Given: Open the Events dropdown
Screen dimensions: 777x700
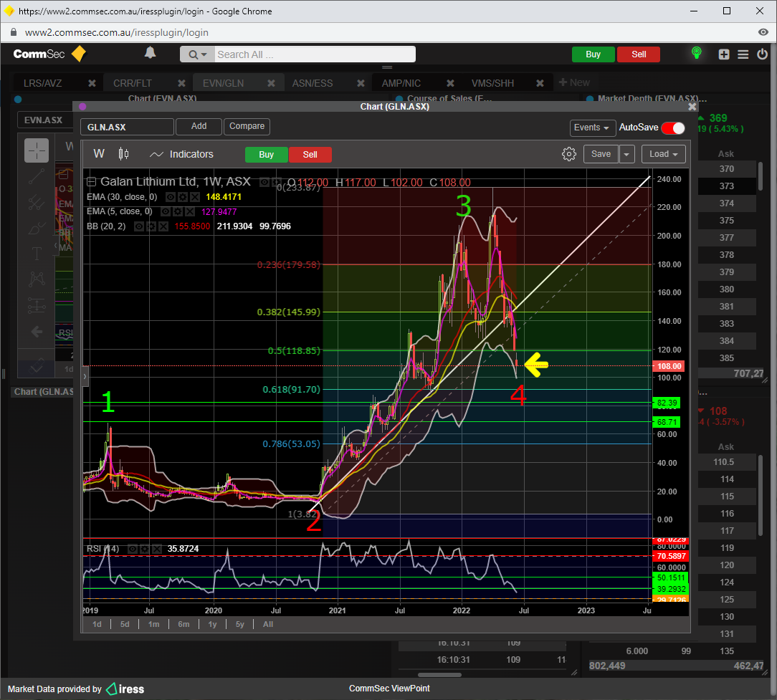Looking at the screenshot, I should (593, 128).
